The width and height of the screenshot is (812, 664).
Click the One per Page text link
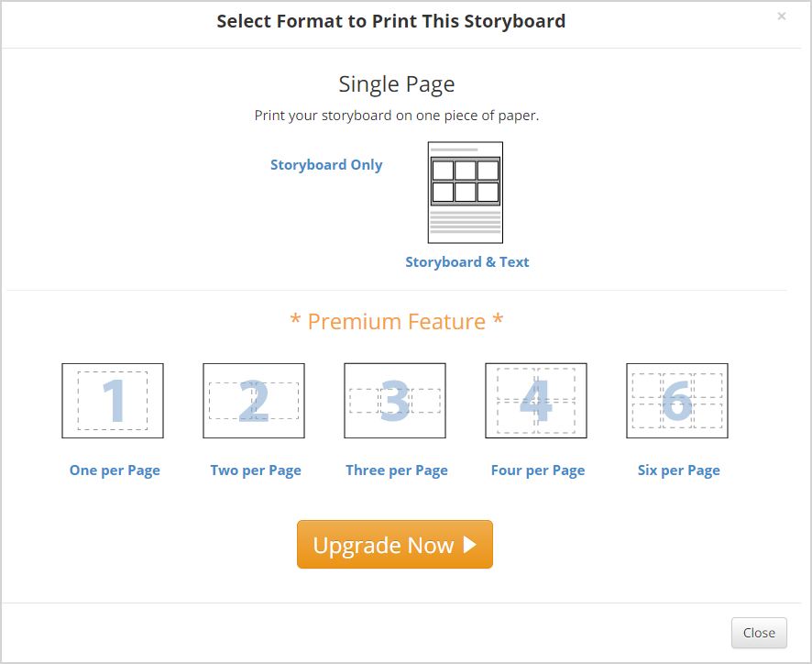pos(115,470)
